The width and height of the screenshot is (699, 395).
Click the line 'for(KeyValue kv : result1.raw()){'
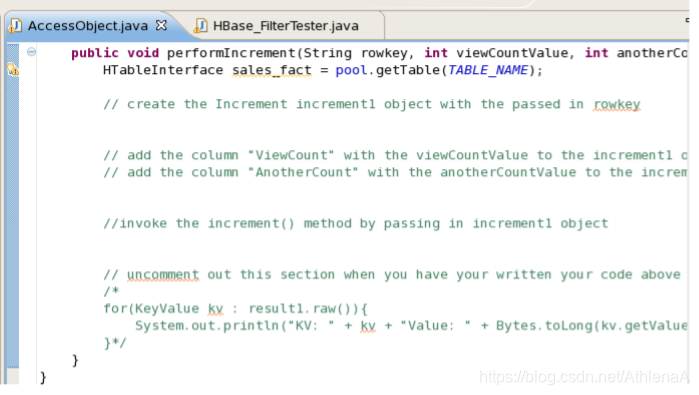pos(236,309)
